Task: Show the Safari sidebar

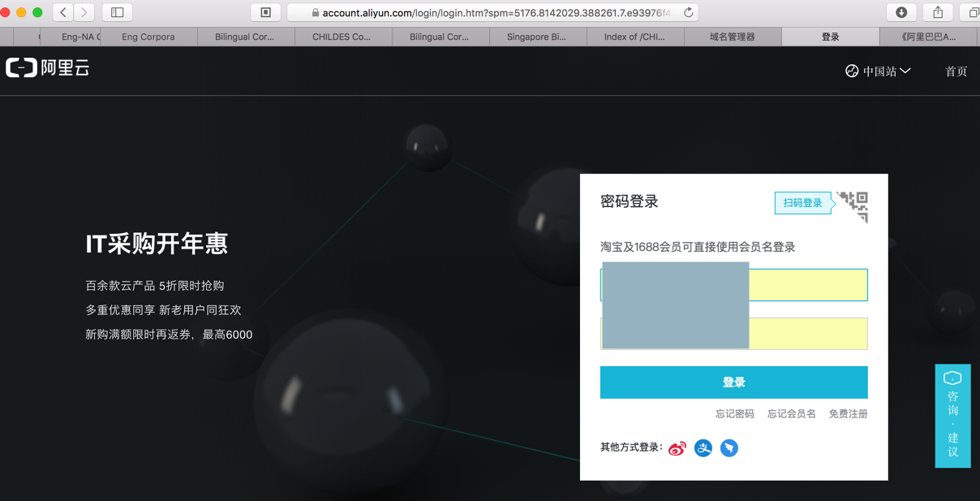Action: [x=117, y=12]
